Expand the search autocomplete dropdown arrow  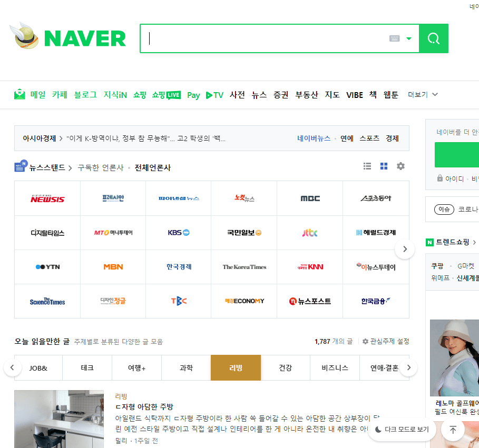(409, 38)
